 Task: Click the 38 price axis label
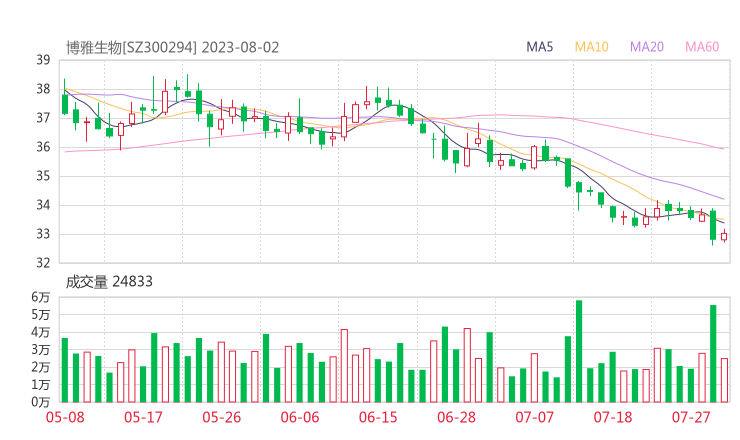[43, 89]
